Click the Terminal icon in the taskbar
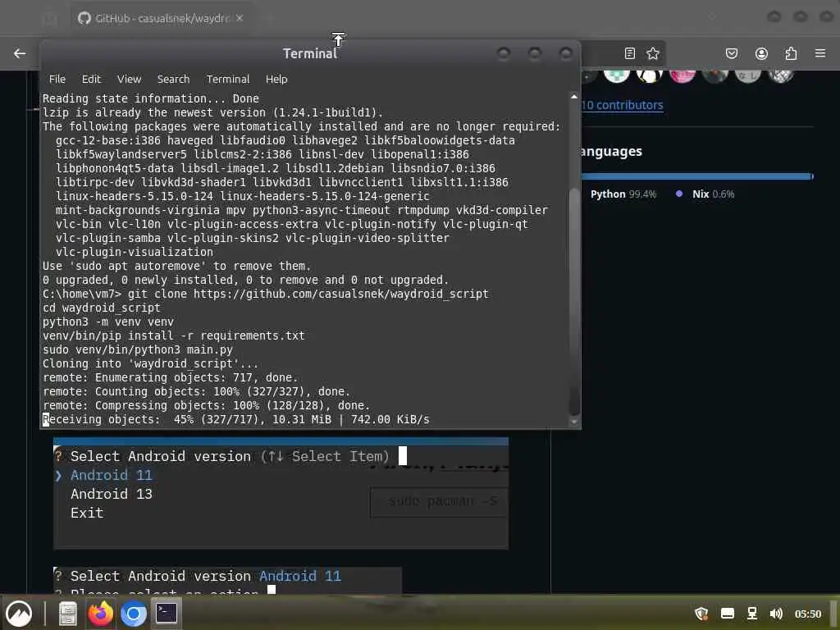Image resolution: width=840 pixels, height=630 pixels. pos(166,614)
